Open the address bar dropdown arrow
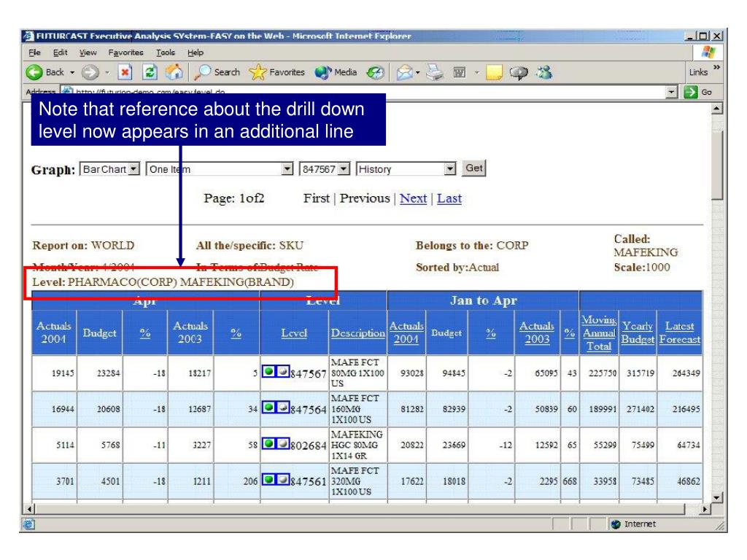The image size is (747, 560). pyautogui.click(x=671, y=92)
